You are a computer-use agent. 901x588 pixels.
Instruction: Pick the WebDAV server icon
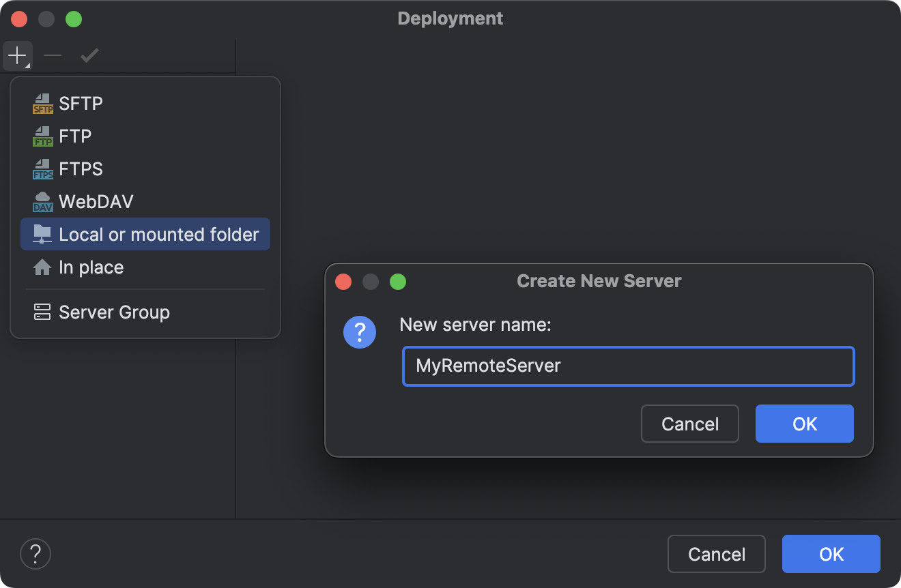42,201
